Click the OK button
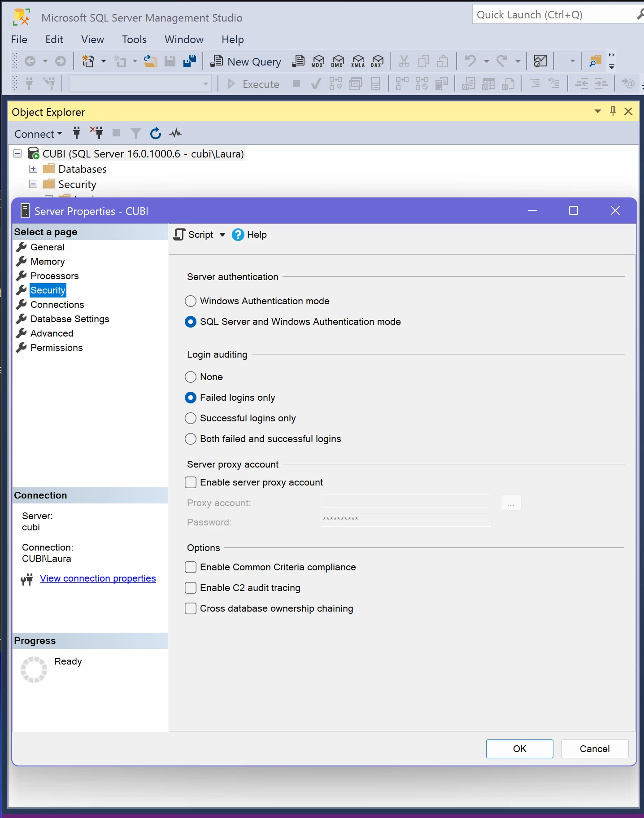644x818 pixels. pyautogui.click(x=519, y=749)
